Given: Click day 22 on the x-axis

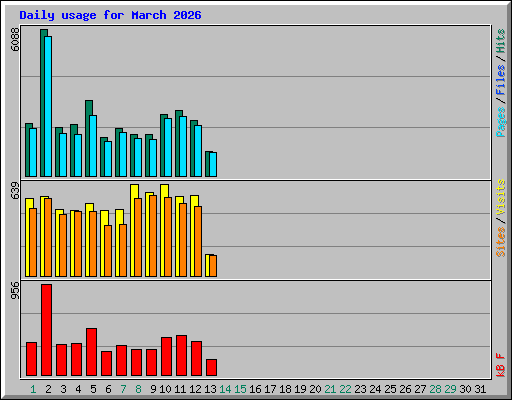Looking at the screenshot, I should click(345, 389).
